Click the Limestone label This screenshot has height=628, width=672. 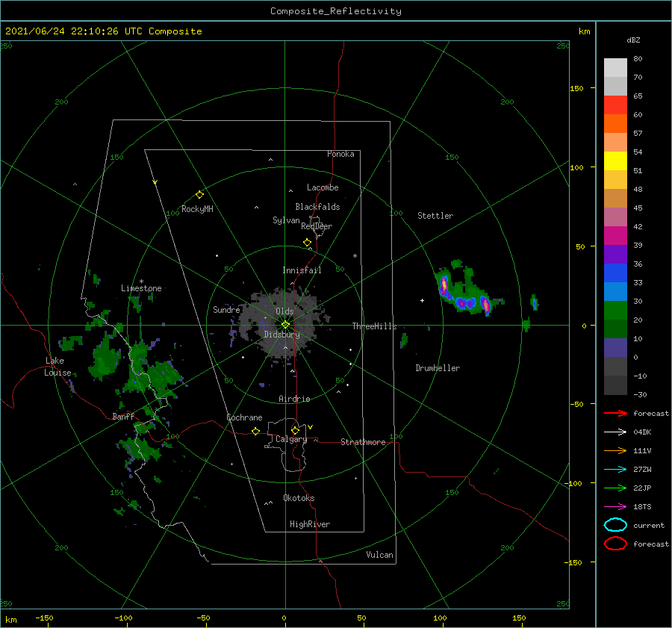pyautogui.click(x=141, y=288)
